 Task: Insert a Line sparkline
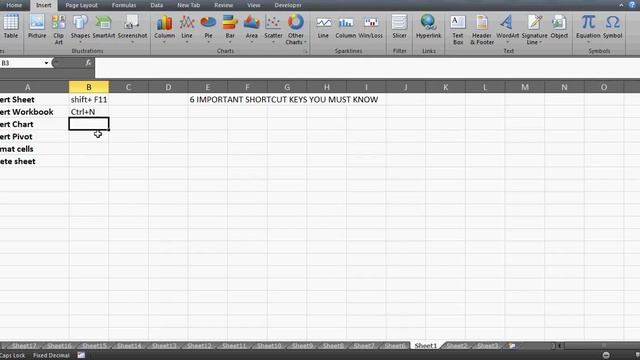pos(323,27)
